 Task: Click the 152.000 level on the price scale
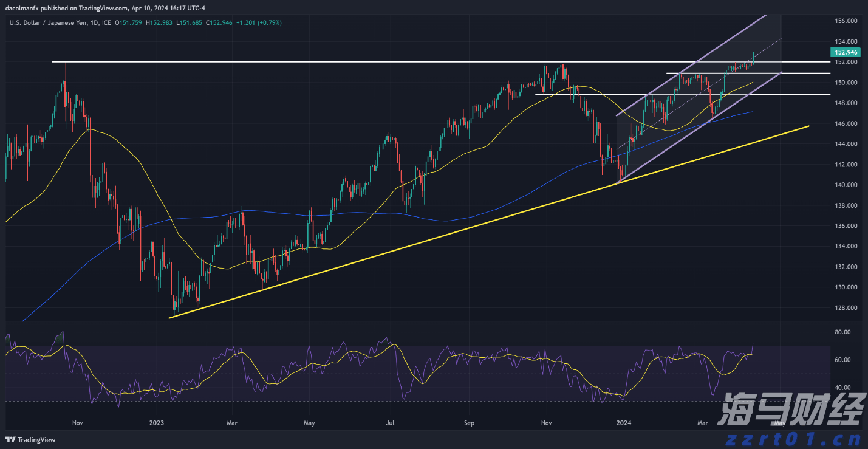pos(847,61)
